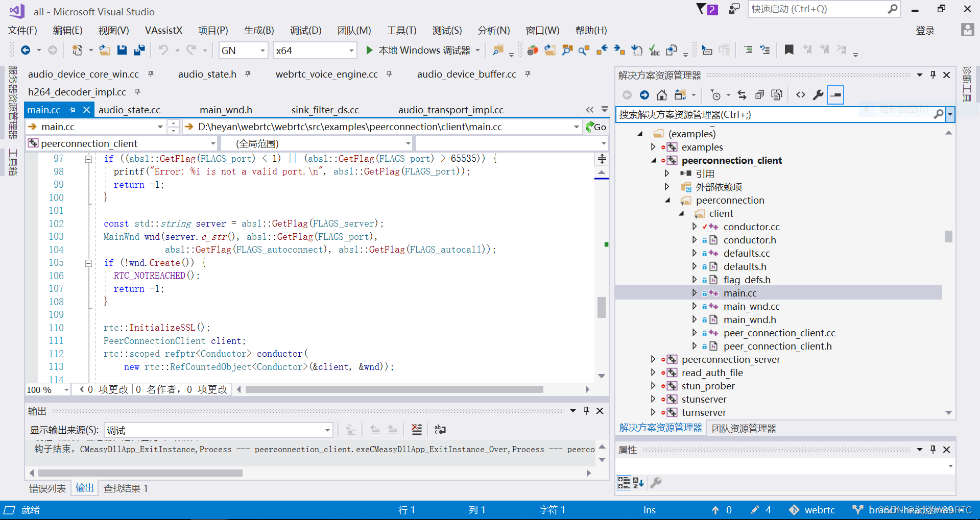Open the VAssistX menu

pyautogui.click(x=163, y=31)
